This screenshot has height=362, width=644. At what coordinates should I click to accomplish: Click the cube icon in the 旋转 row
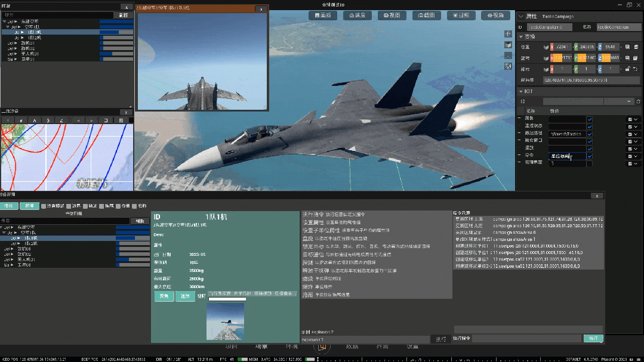(x=546, y=58)
